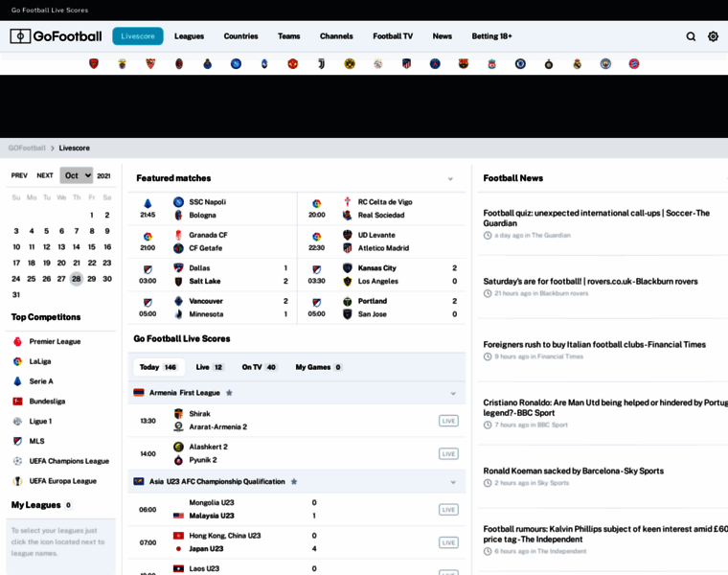728x575 pixels.
Task: Go to the NEXT calendar month
Action: 45,175
